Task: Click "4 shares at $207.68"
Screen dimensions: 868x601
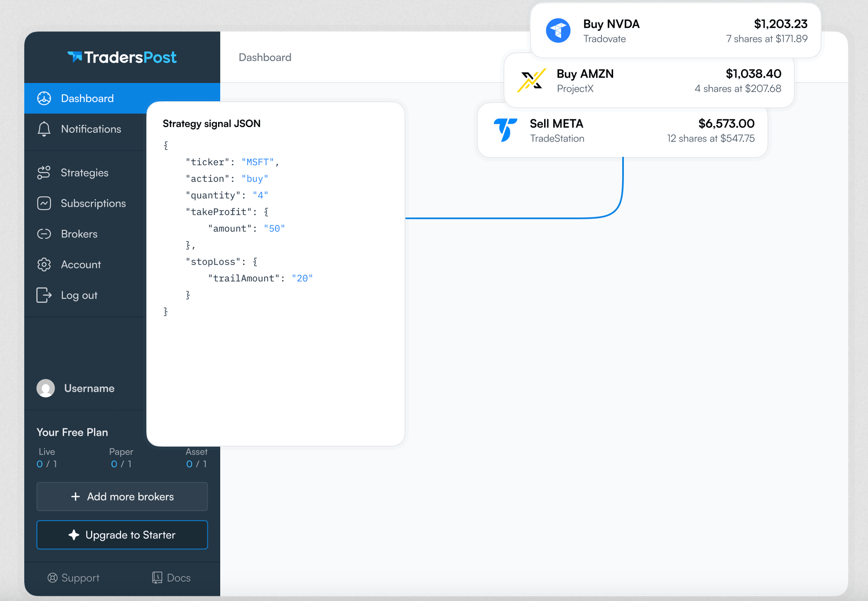Action: [x=738, y=89]
